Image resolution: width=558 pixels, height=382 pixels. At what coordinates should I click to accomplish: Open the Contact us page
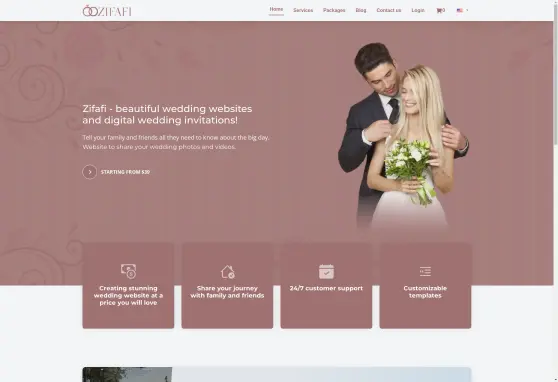coord(389,10)
